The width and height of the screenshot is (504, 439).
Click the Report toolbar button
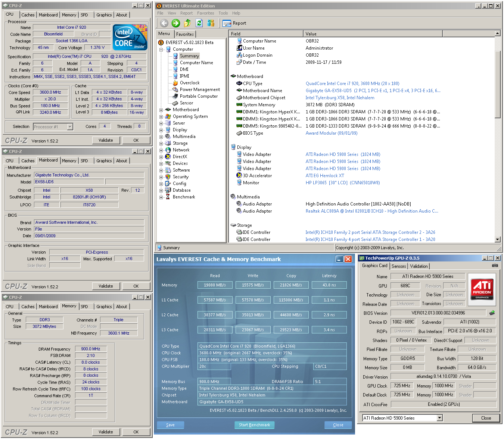point(234,23)
